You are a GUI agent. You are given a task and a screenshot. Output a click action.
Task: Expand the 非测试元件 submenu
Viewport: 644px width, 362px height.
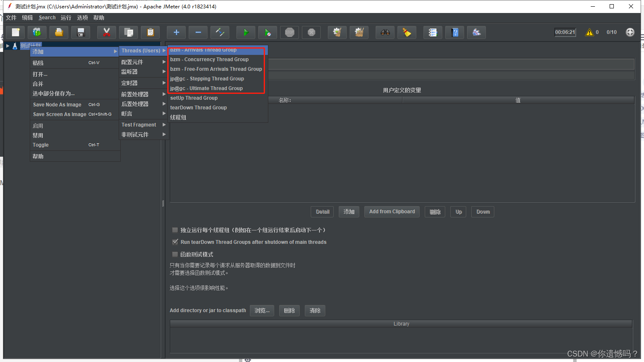coord(143,134)
